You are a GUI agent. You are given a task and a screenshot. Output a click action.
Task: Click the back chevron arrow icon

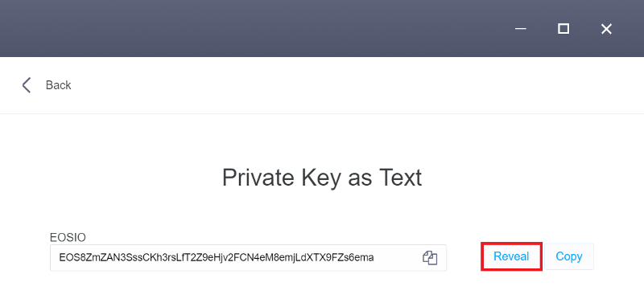27,85
